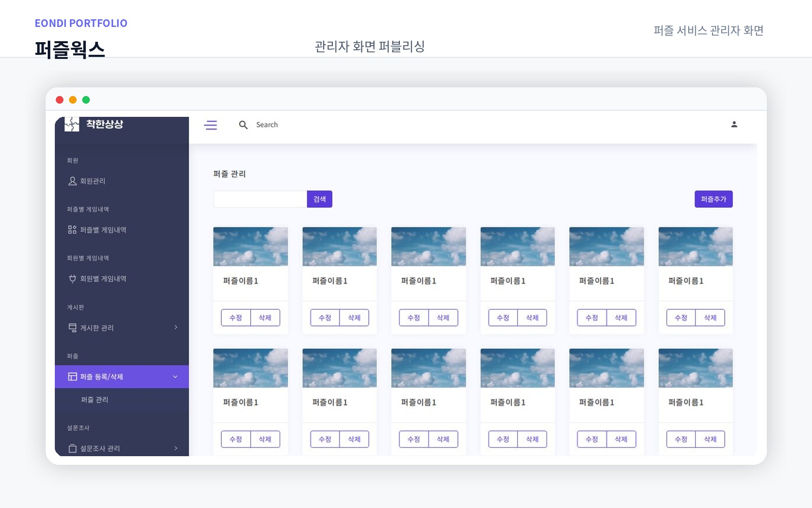Screen dimensions: 812x508
Task: Open the 퍼즐 관리 submenu item
Action: [95, 400]
